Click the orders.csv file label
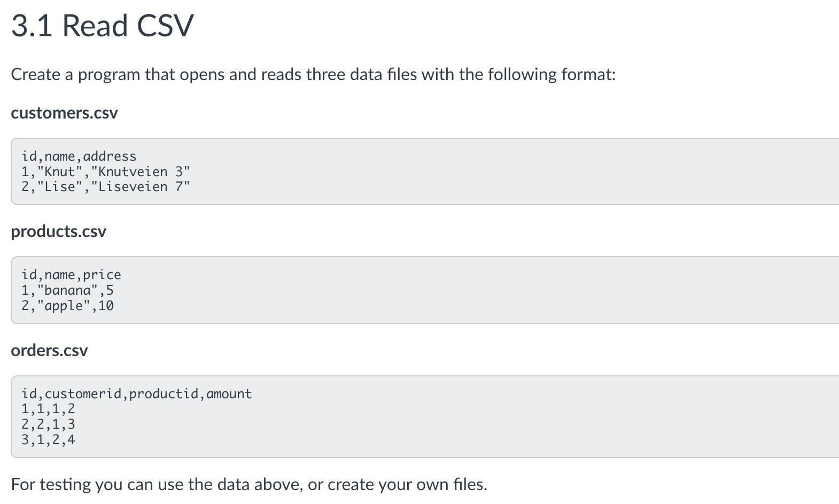This screenshot has width=839, height=504. (49, 350)
